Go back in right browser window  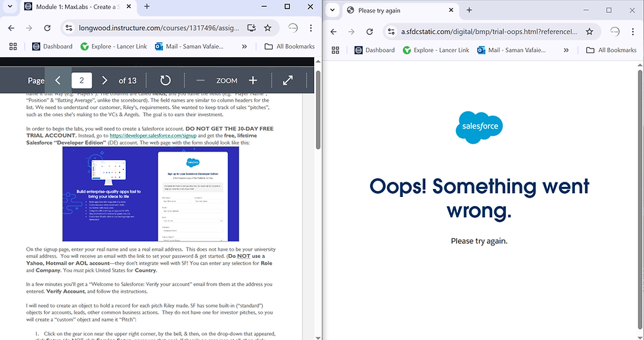tap(334, 32)
